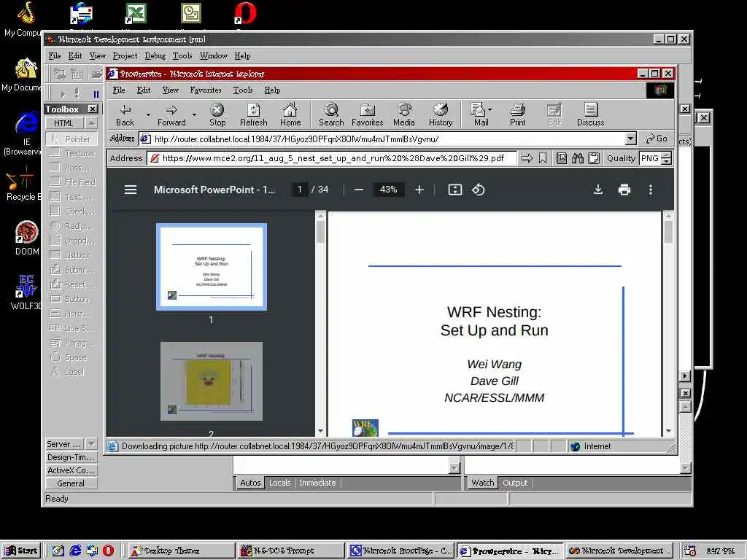Click the fit to page icon

(455, 190)
